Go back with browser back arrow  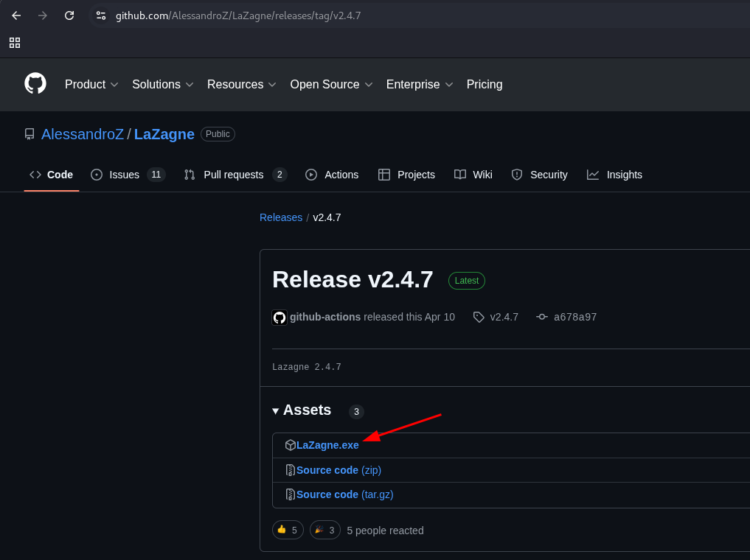click(16, 15)
